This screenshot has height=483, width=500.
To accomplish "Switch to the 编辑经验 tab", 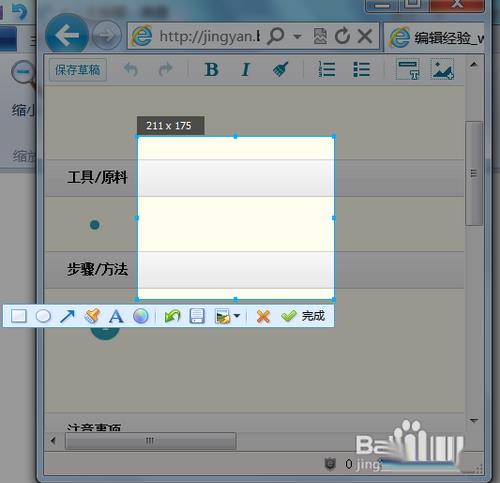I will (435, 37).
